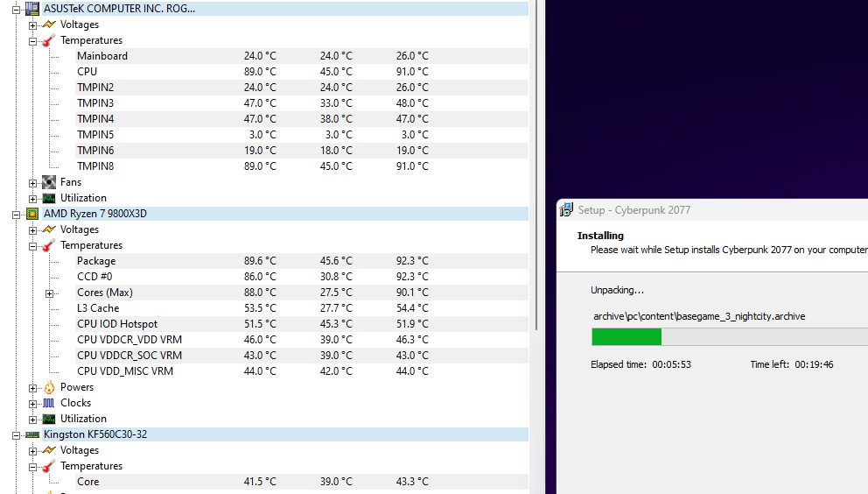Click the Installing heading in Setup
Screen dimensions: 868x494
coord(600,236)
